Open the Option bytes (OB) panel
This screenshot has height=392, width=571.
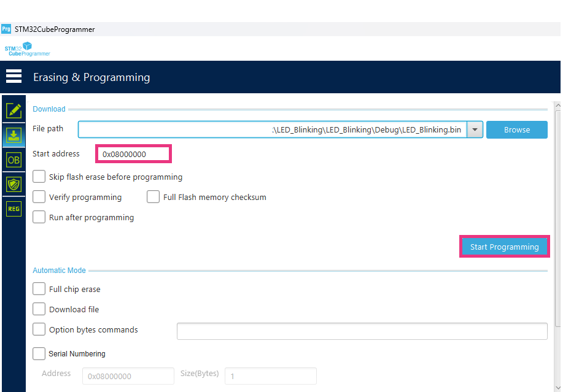13,159
